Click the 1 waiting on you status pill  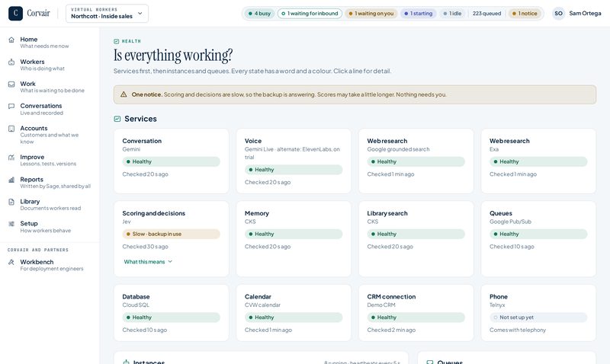(x=371, y=14)
